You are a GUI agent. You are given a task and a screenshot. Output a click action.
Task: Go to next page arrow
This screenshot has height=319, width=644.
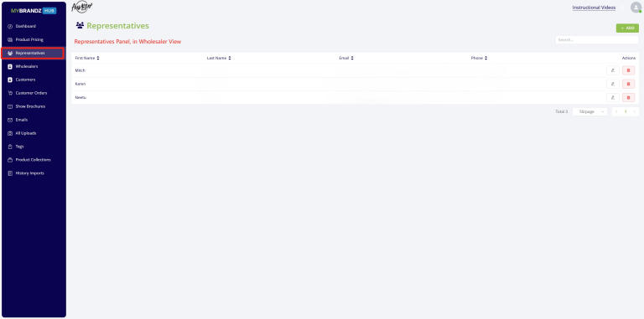click(635, 111)
